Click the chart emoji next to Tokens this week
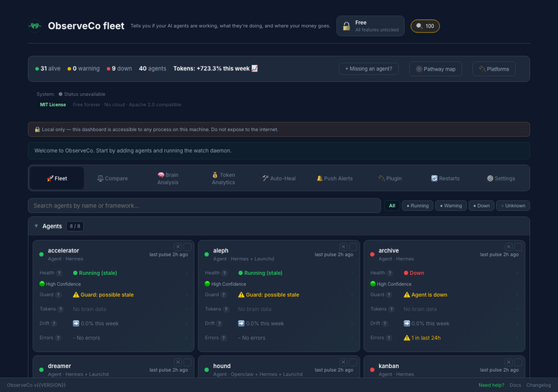Image resolution: width=558 pixels, height=392 pixels. [254, 68]
